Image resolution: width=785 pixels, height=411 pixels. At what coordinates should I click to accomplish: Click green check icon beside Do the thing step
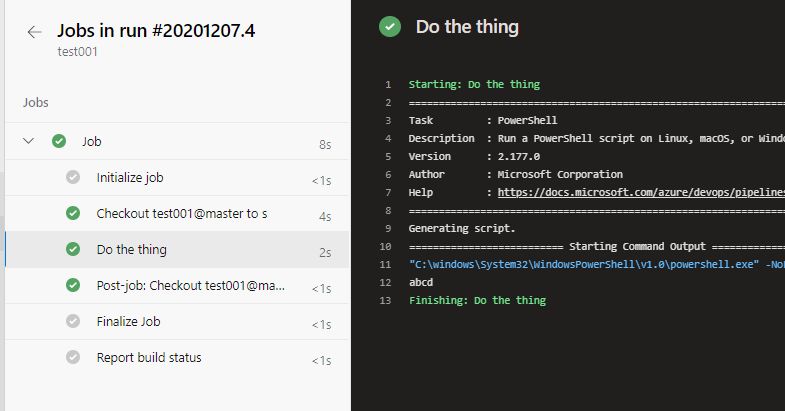pyautogui.click(x=73, y=250)
